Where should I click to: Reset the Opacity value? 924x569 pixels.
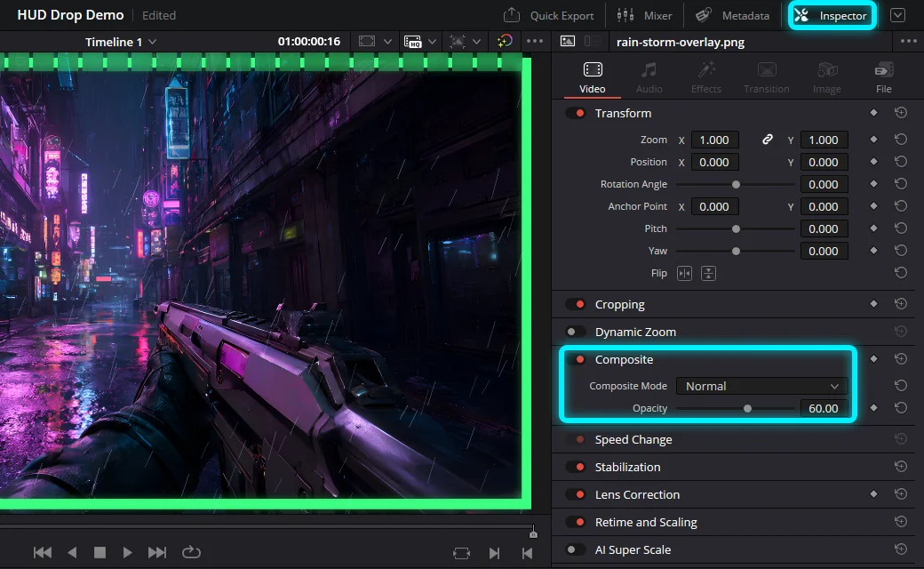(900, 407)
